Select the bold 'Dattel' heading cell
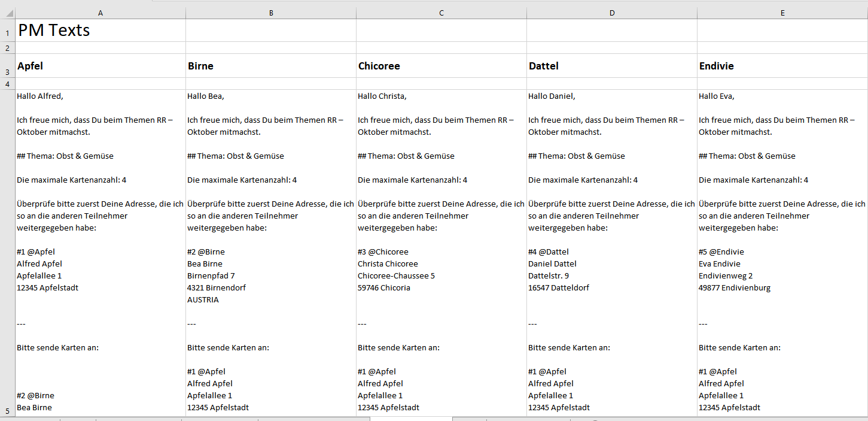Viewport: 868px width, 421px height. [612, 66]
